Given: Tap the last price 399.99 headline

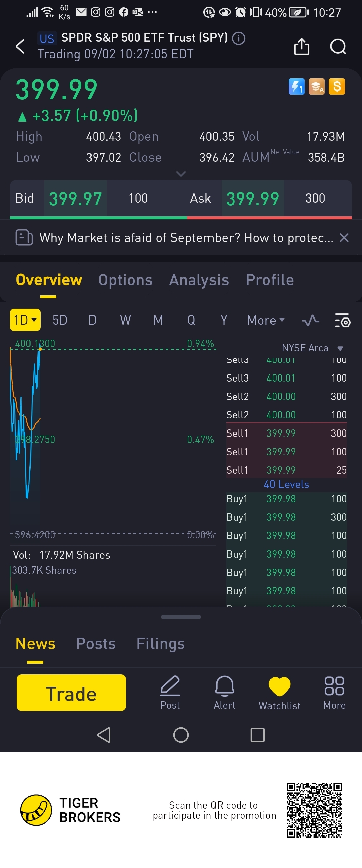Looking at the screenshot, I should pyautogui.click(x=57, y=90).
